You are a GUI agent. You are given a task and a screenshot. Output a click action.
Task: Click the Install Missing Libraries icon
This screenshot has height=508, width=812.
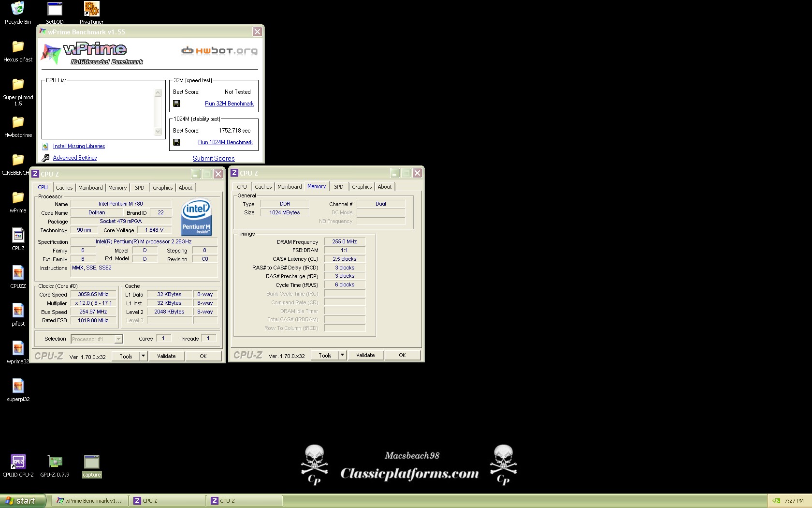pos(45,146)
